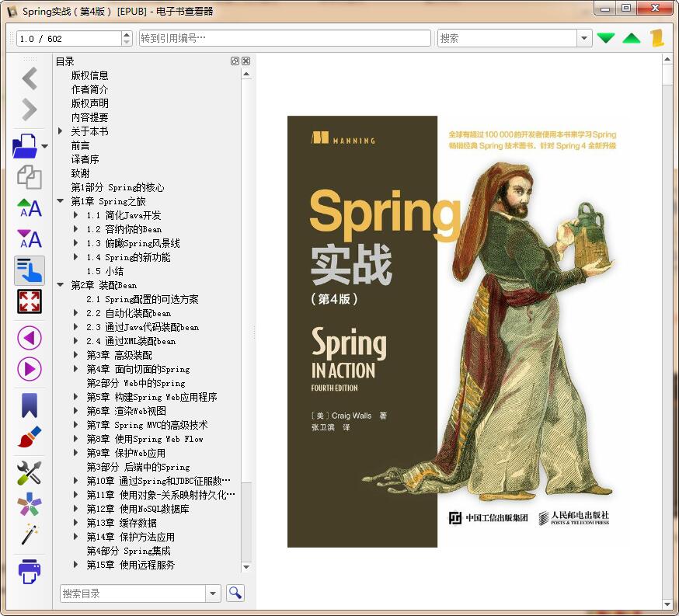Open the Bookmarks icon
The image size is (679, 616).
tap(30, 405)
